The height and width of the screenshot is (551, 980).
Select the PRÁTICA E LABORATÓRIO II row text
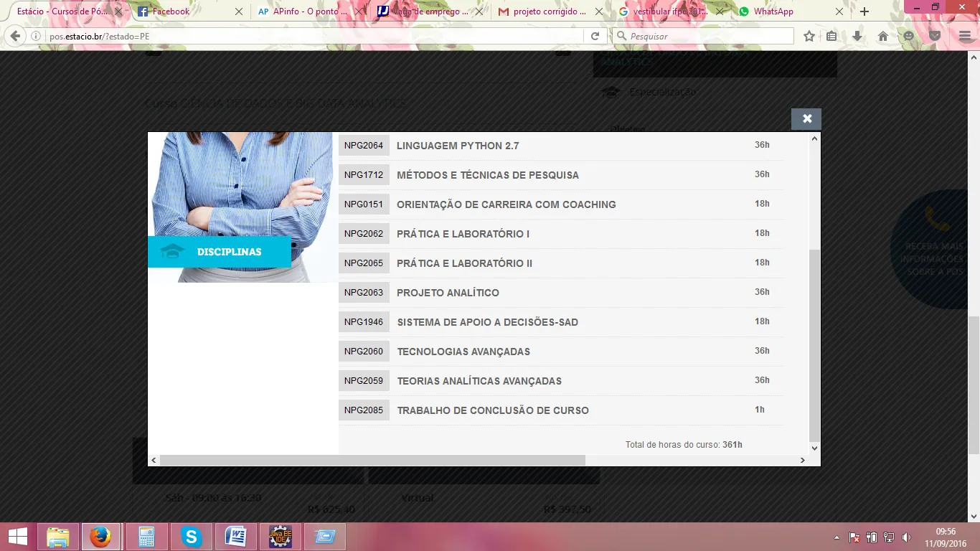point(465,263)
